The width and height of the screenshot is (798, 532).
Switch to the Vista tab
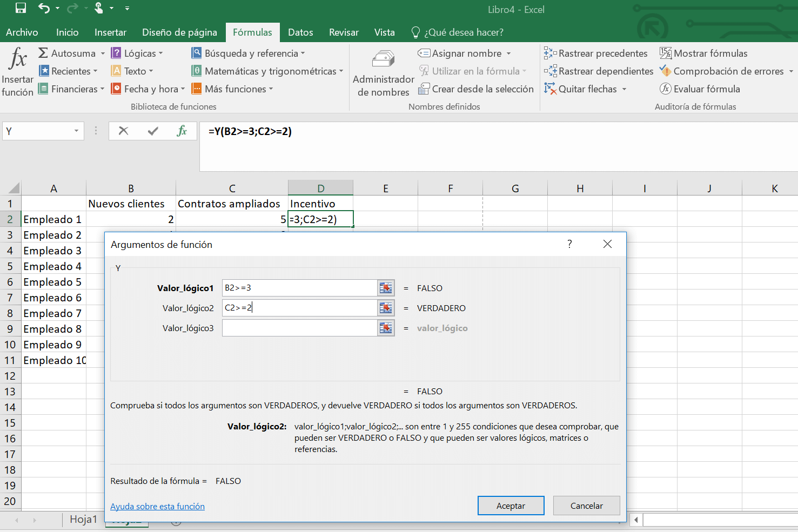(x=385, y=32)
